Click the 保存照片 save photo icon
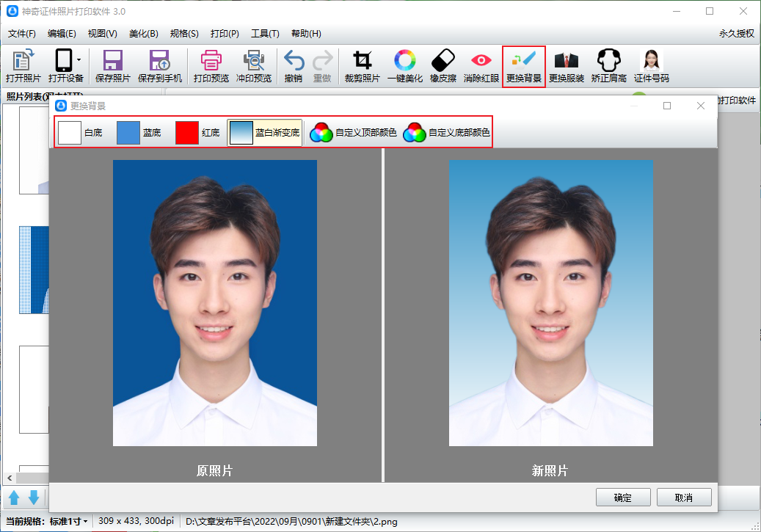Viewport: 761px width, 532px height. [112, 61]
